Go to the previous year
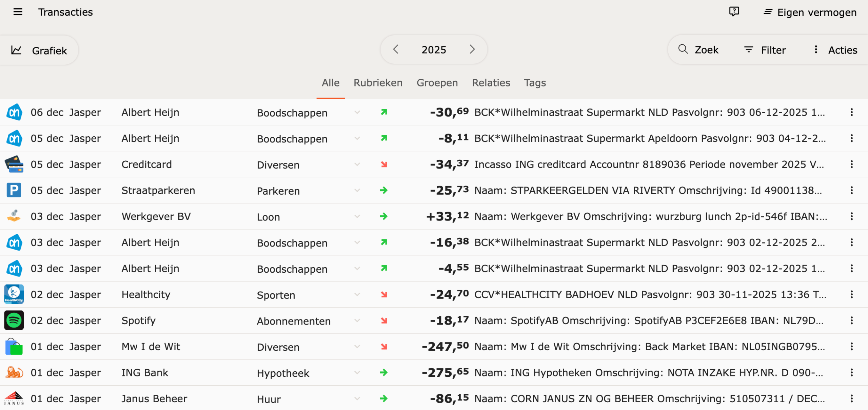 click(x=396, y=50)
